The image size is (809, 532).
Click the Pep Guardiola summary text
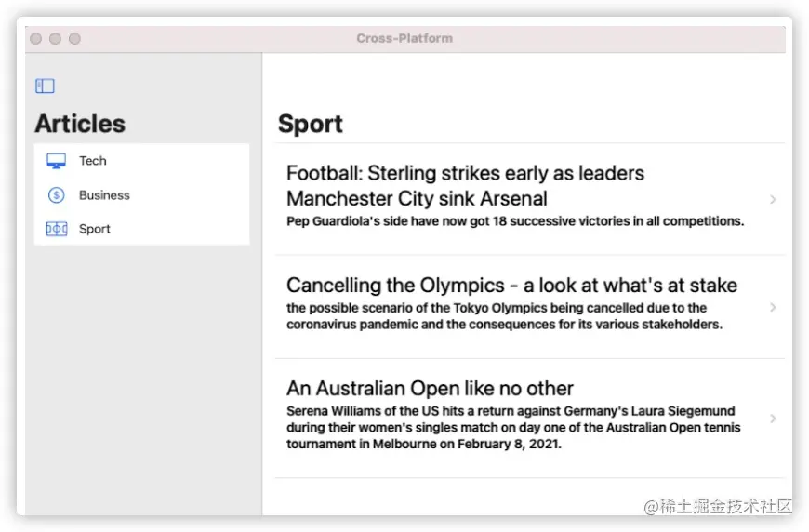coord(515,221)
